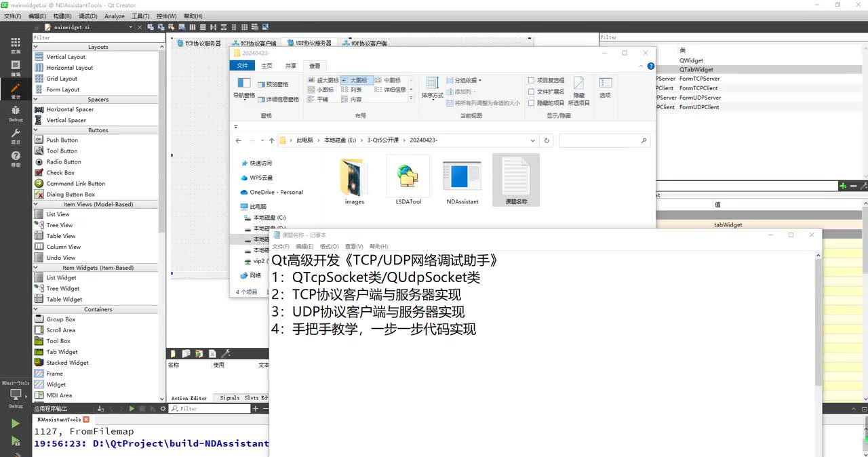Screen dimensions: 868x457
Task: Pick the Dialog Button Box widget
Action: [71, 194]
